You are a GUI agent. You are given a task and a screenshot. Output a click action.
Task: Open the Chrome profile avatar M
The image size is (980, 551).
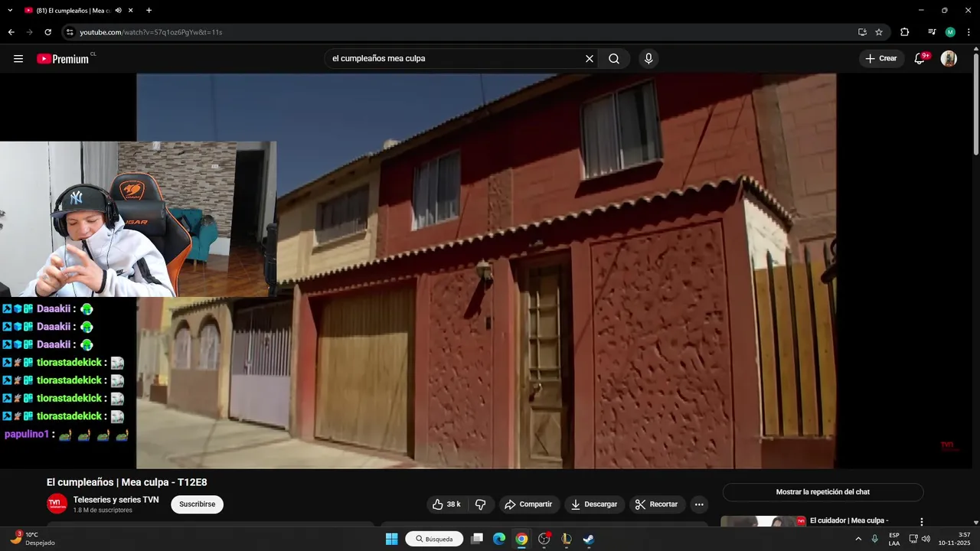(950, 32)
